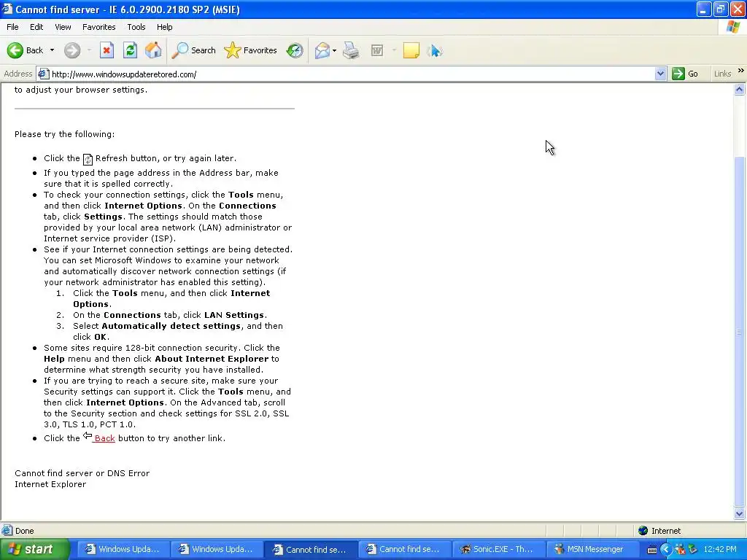The image size is (747, 560).
Task: Click the page icon in the address bar
Action: tap(43, 74)
